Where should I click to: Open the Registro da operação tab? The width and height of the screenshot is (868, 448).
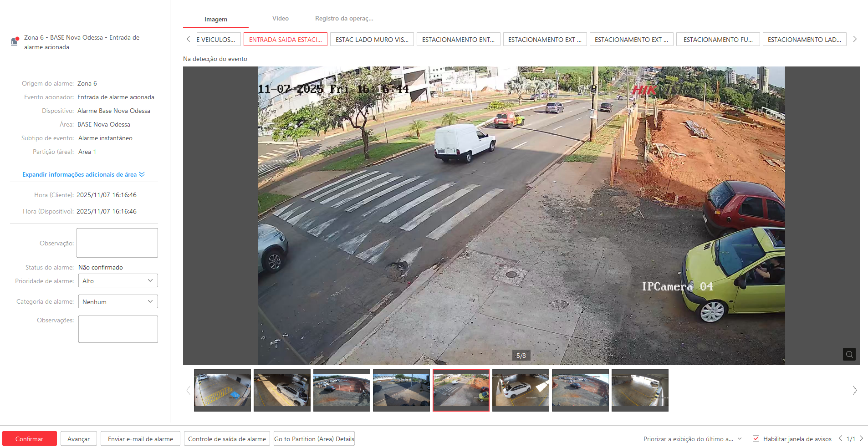(344, 19)
